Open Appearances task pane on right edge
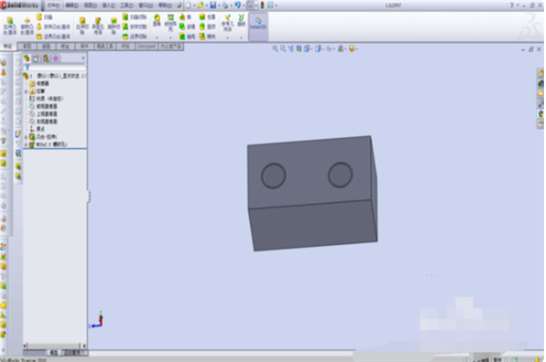Viewport: 546px width, 362px height. (x=540, y=114)
